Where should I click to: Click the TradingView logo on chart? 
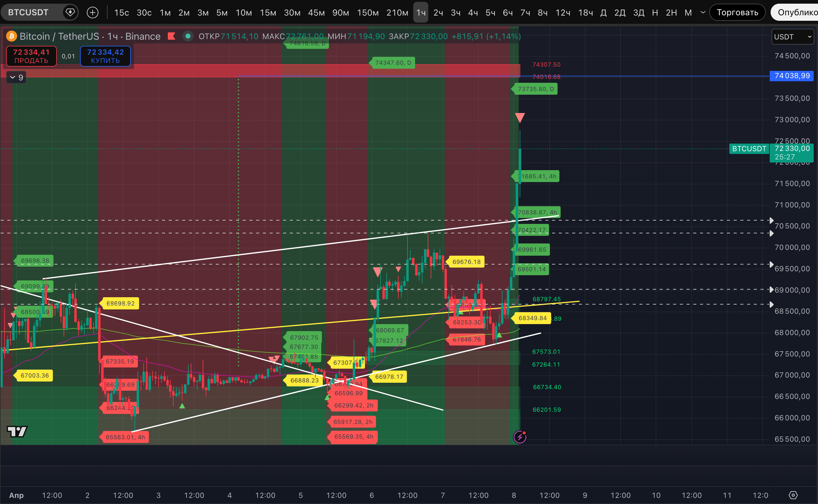17,431
